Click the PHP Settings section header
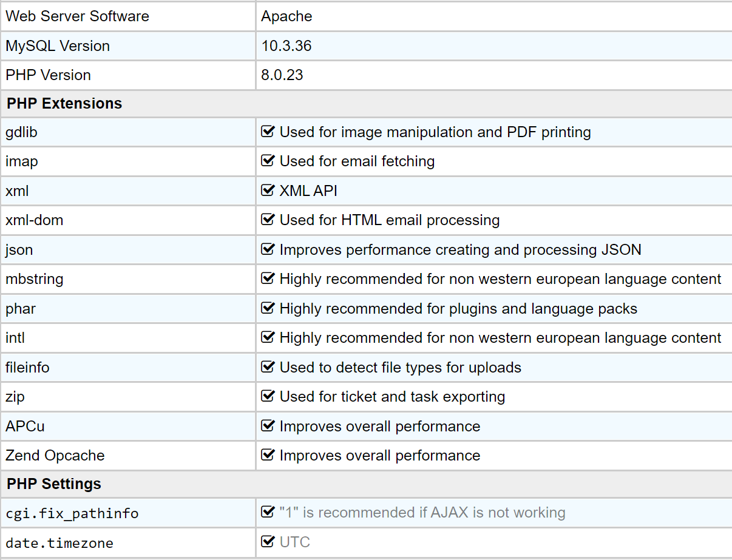 pyautogui.click(x=54, y=484)
